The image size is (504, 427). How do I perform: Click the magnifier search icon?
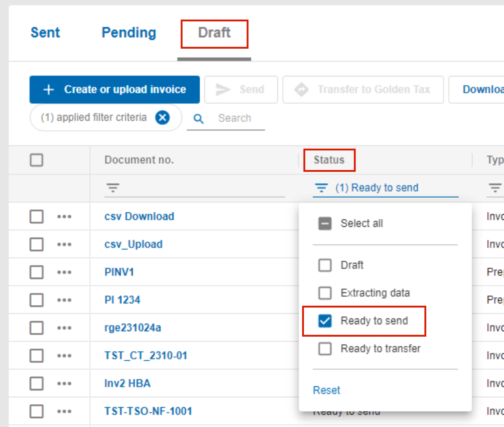click(199, 119)
